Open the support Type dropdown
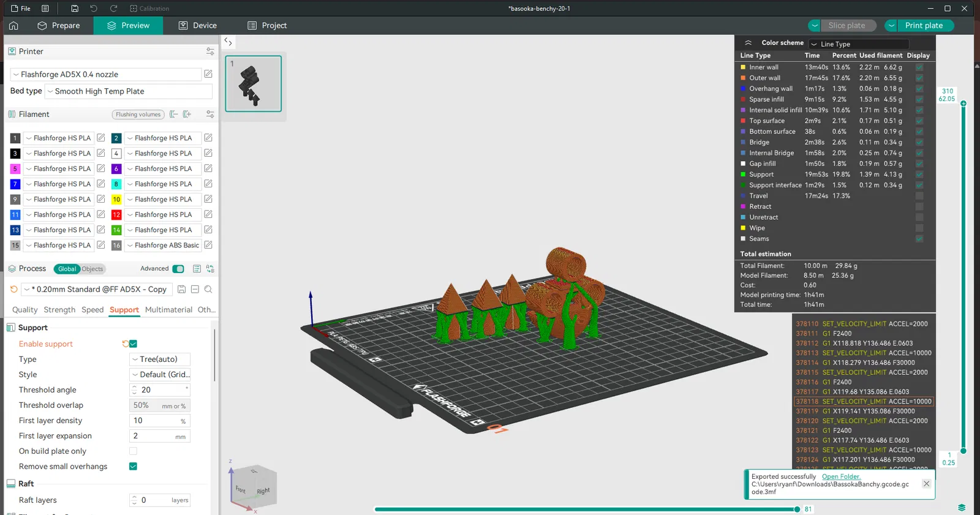 [x=160, y=359]
